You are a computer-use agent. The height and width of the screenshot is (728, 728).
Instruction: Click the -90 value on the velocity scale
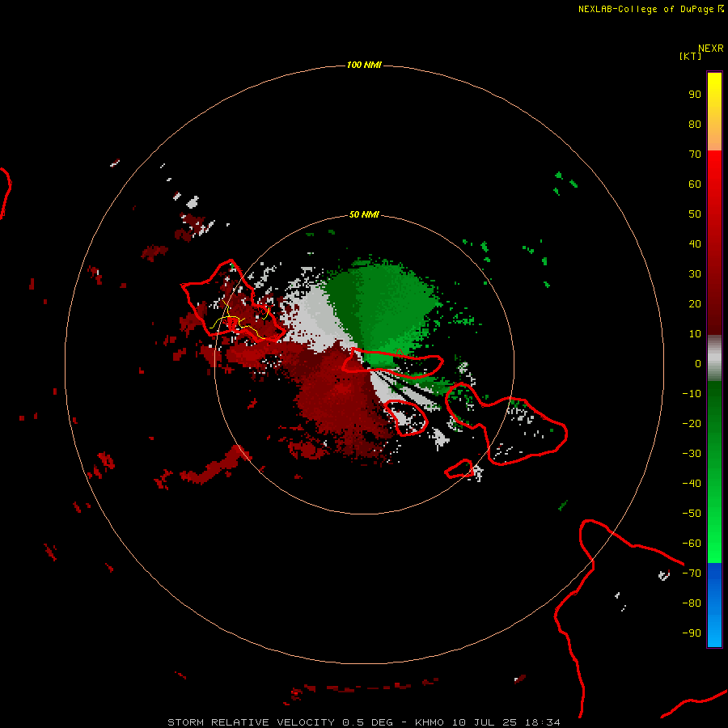pos(692,633)
